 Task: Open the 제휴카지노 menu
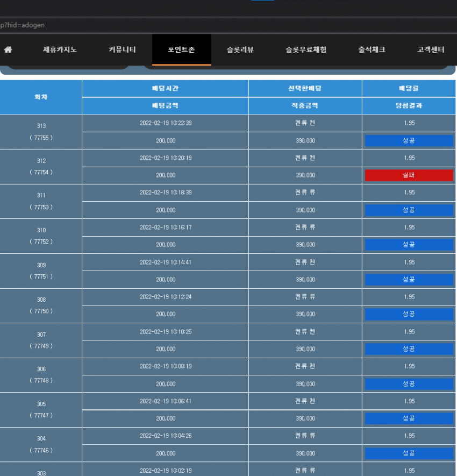click(60, 49)
